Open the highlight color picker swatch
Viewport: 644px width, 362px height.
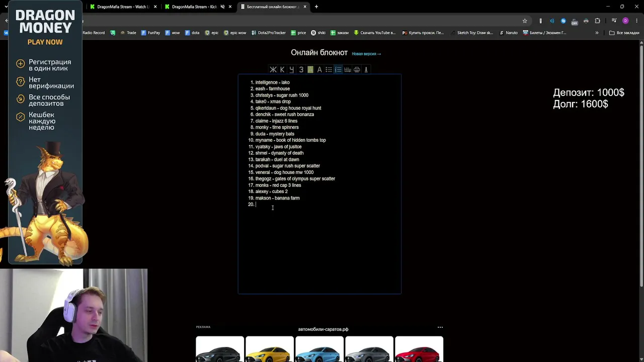(x=310, y=70)
